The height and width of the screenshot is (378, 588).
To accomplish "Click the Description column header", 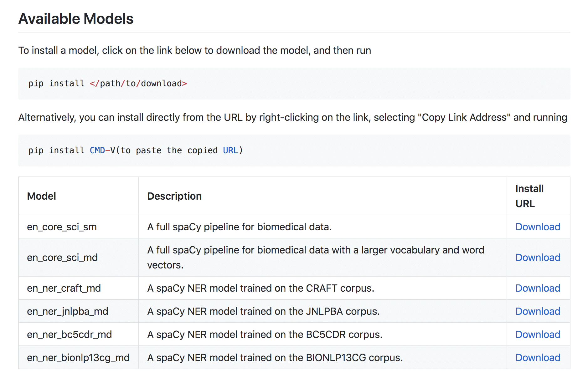I will coord(174,196).
